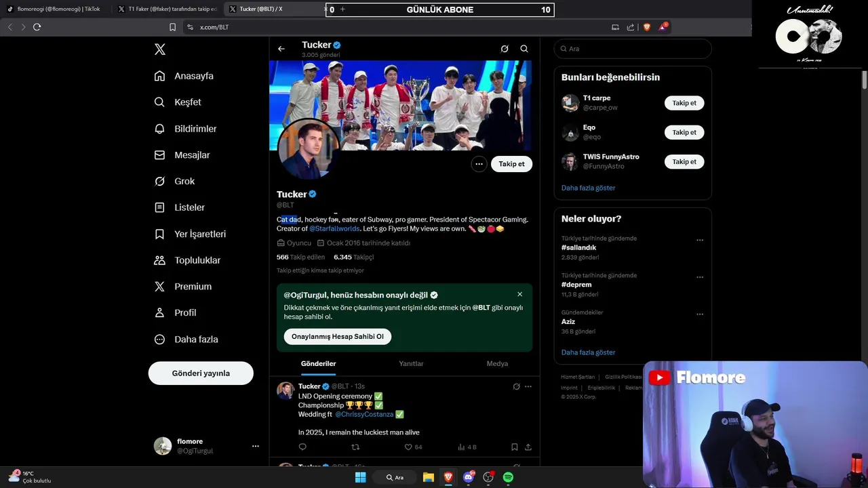Open @Starfallworlds link in bio
The height and width of the screenshot is (488, 868).
point(335,229)
